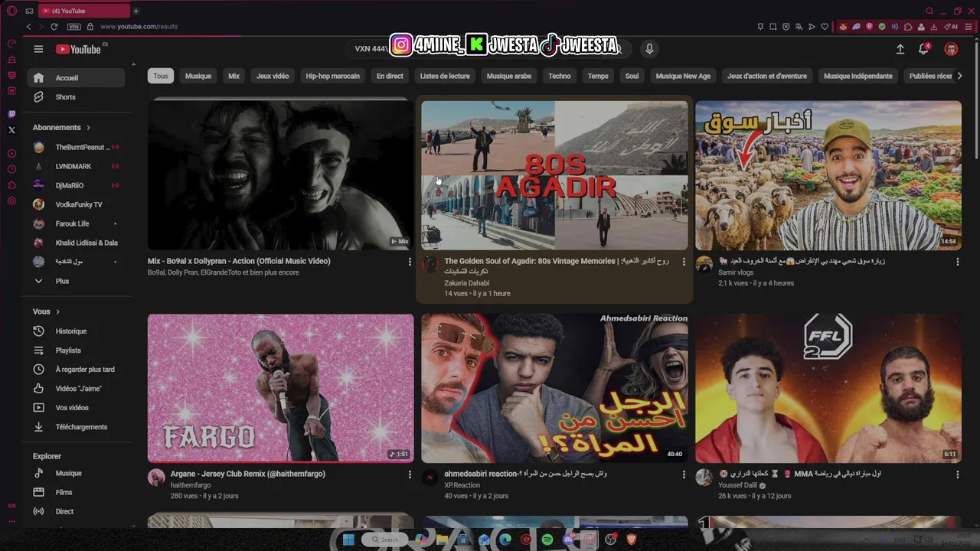980x551 pixels.
Task: Start voice search with the microphone icon
Action: (649, 49)
